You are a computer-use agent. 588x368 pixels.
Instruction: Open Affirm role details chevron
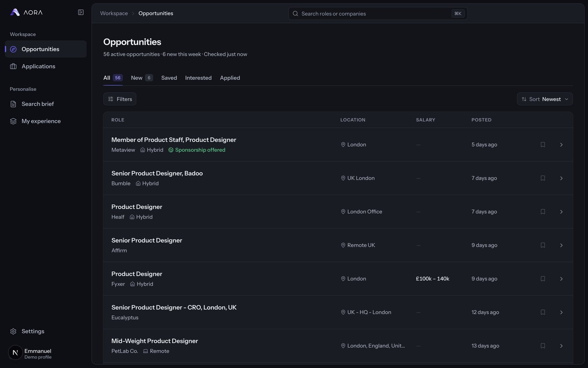561,245
